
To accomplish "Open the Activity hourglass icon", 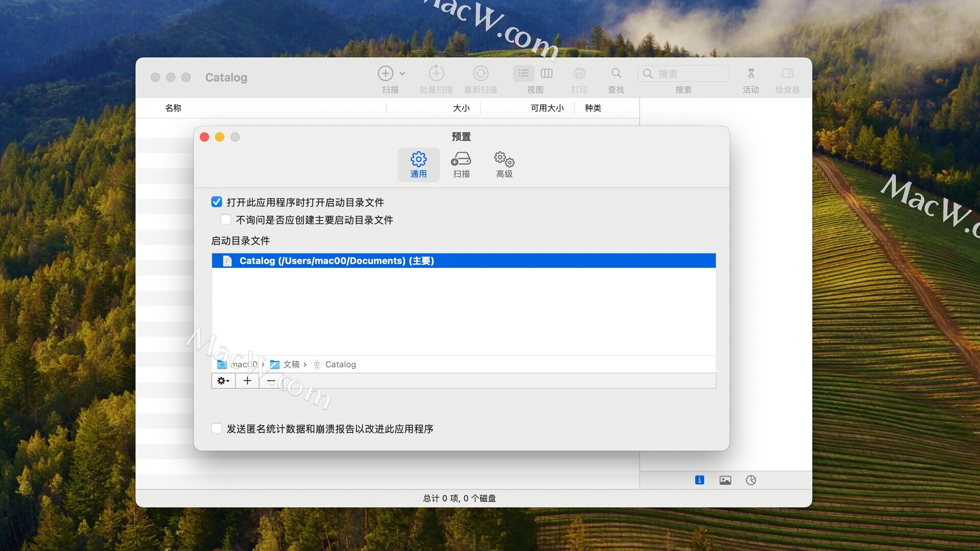I will tap(751, 73).
